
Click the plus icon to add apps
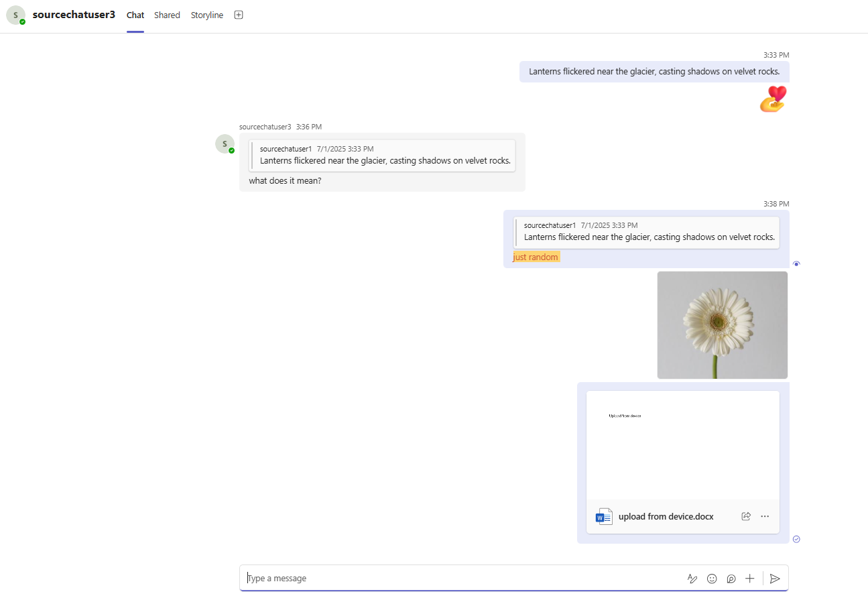pyautogui.click(x=749, y=578)
